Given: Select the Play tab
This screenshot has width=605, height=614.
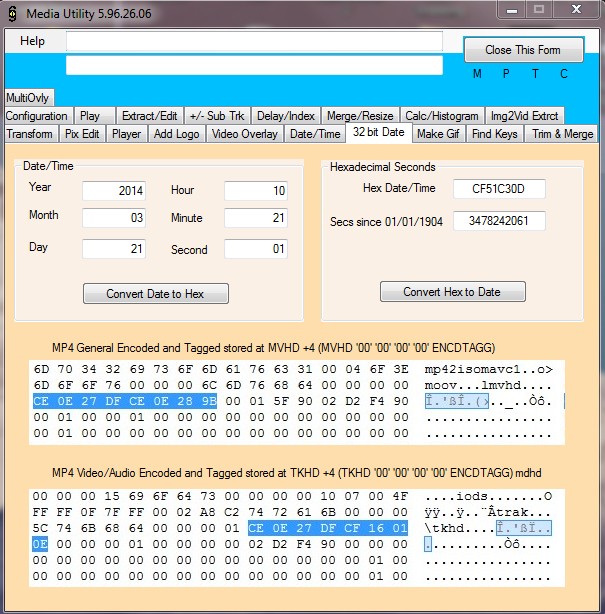Looking at the screenshot, I should (94, 116).
